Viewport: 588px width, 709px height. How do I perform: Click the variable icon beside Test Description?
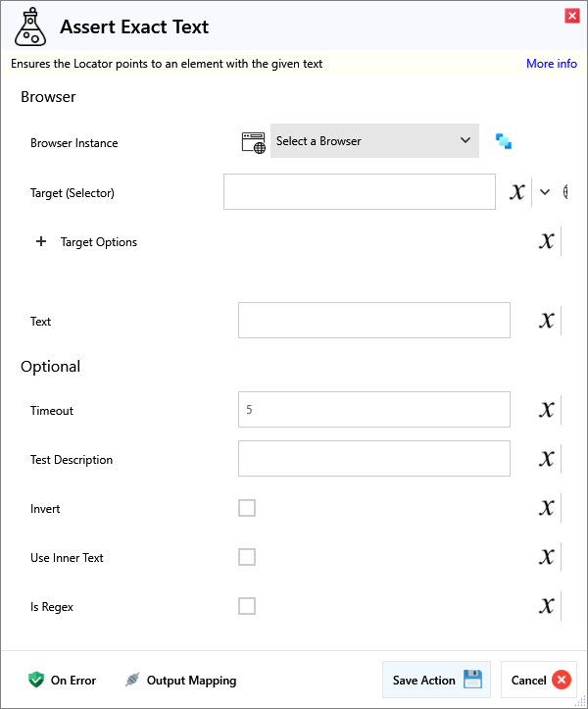547,459
